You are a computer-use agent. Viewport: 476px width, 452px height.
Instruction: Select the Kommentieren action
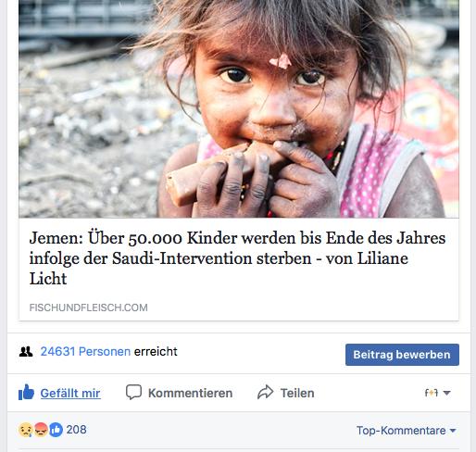(180, 393)
